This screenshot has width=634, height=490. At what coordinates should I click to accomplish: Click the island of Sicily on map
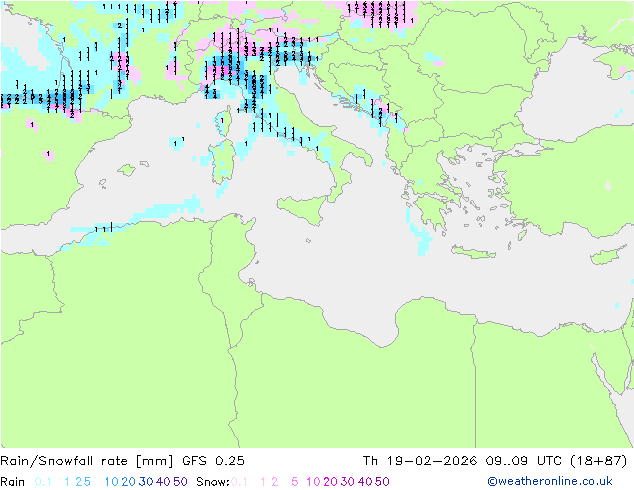pos(304,208)
